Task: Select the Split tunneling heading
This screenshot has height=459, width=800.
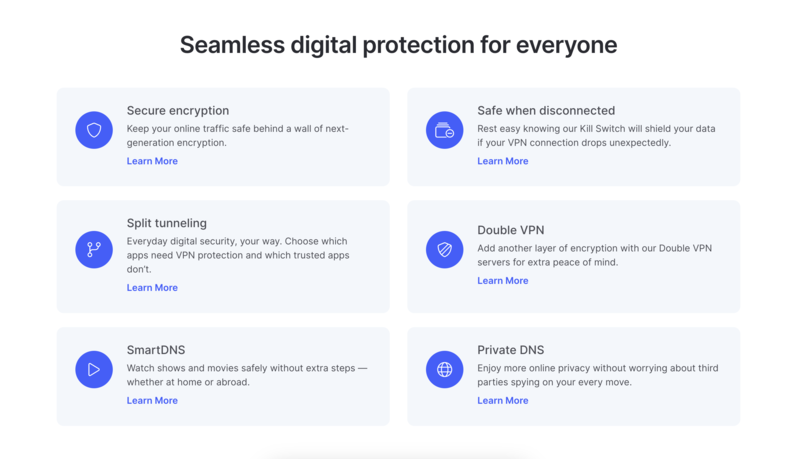Action: click(x=167, y=223)
